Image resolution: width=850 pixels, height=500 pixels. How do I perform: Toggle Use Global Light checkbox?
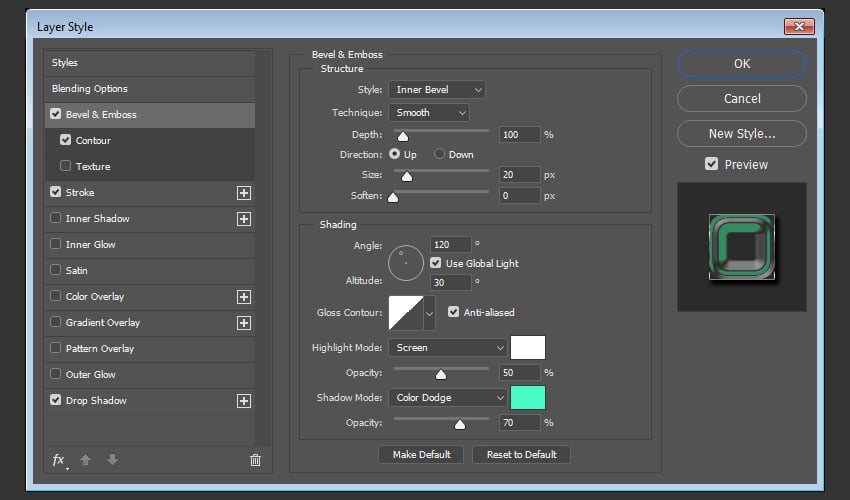tap(435, 263)
